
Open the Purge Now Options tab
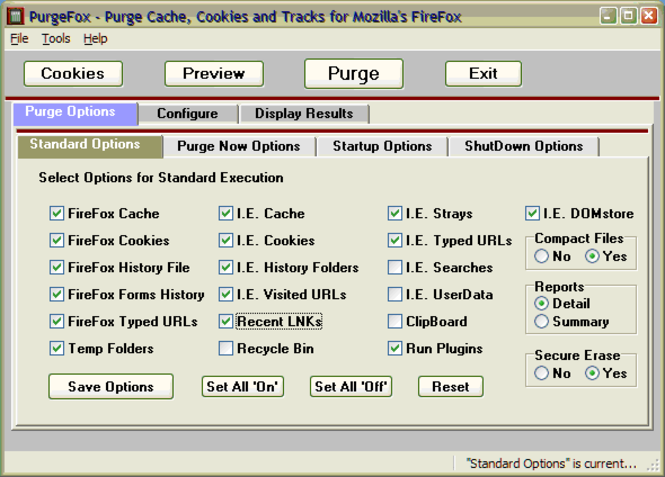click(x=239, y=146)
